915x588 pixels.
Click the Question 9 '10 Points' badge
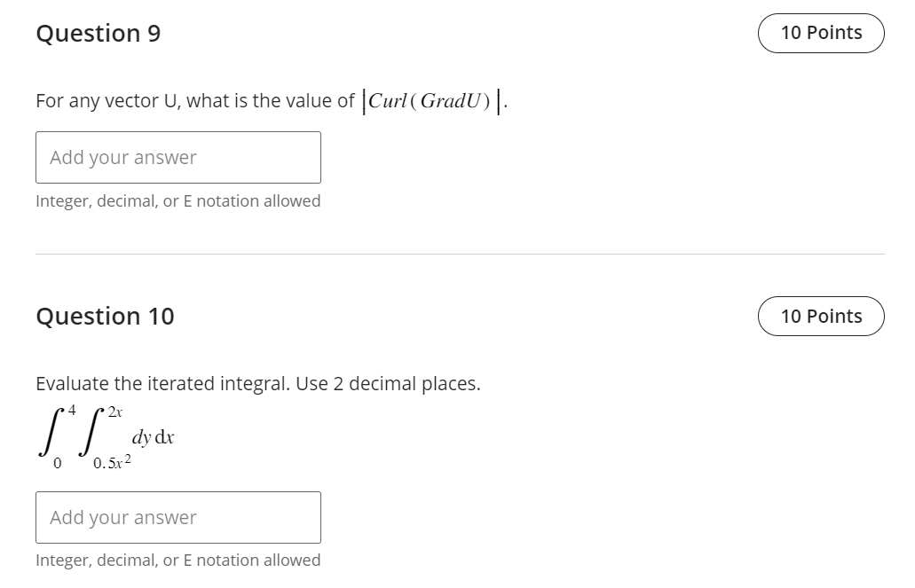(x=821, y=33)
